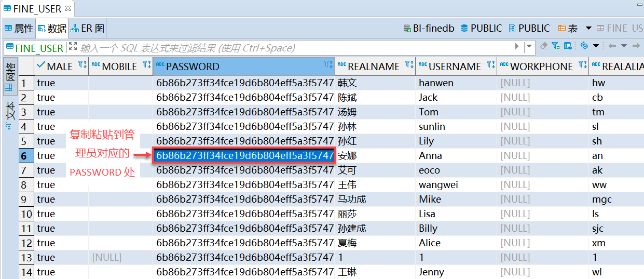The height and width of the screenshot is (279, 644).
Task: Click filter/sort icon on MALE column
Action: (83, 65)
